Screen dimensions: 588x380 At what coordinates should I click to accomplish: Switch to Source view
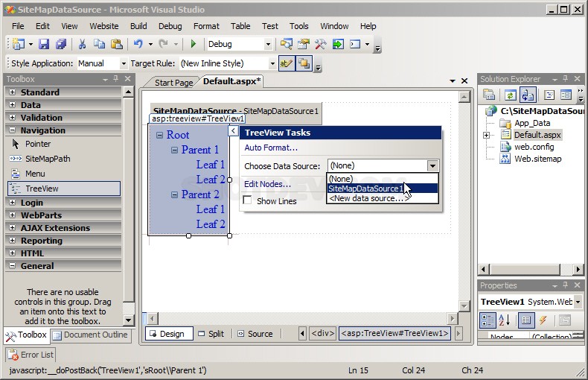[x=255, y=334]
